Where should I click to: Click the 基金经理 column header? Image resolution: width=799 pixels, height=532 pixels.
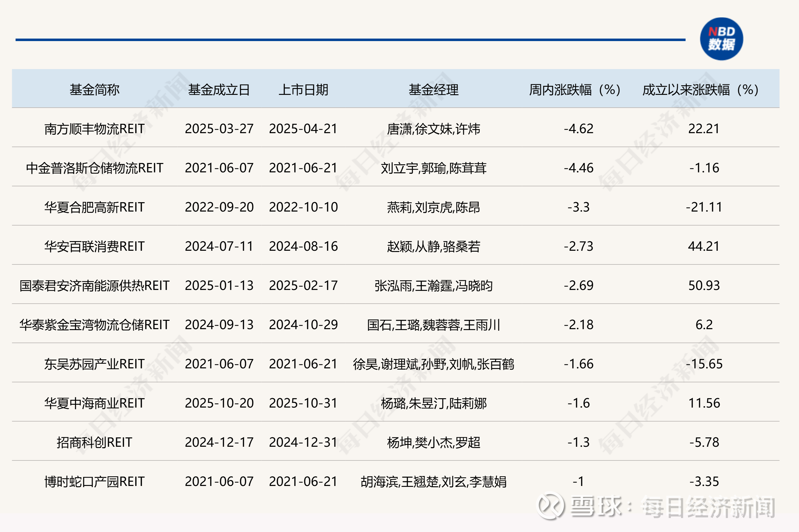click(x=433, y=90)
